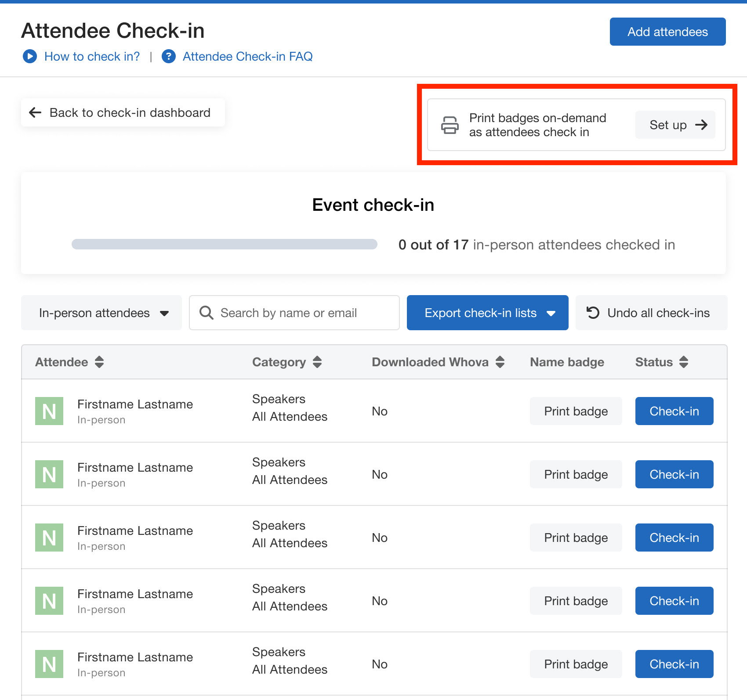Open the In-person attendees filter dropdown
This screenshot has width=747, height=700.
(x=101, y=313)
